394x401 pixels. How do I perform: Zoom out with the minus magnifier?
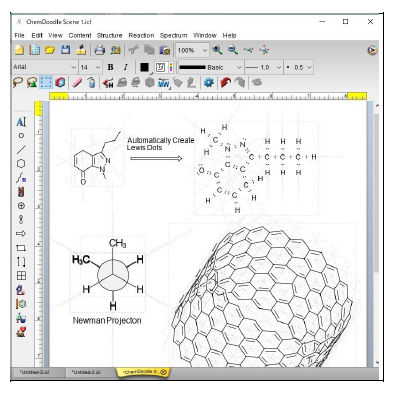tap(233, 50)
